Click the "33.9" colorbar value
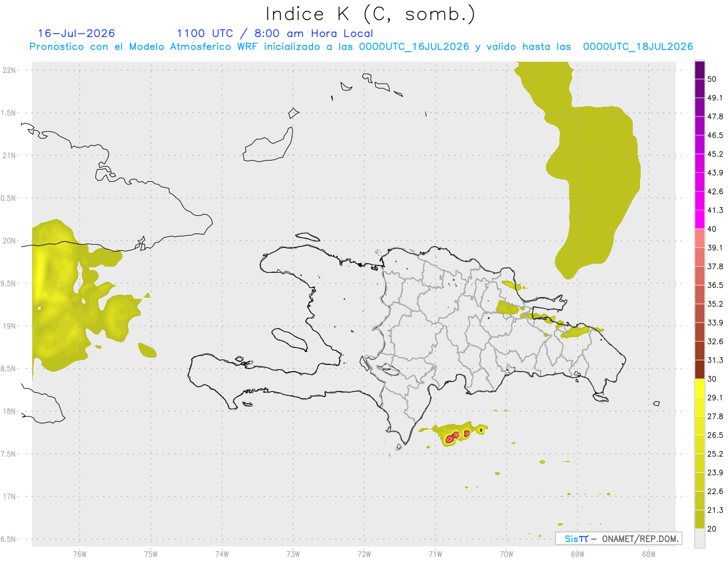The image size is (728, 562). pos(716,323)
